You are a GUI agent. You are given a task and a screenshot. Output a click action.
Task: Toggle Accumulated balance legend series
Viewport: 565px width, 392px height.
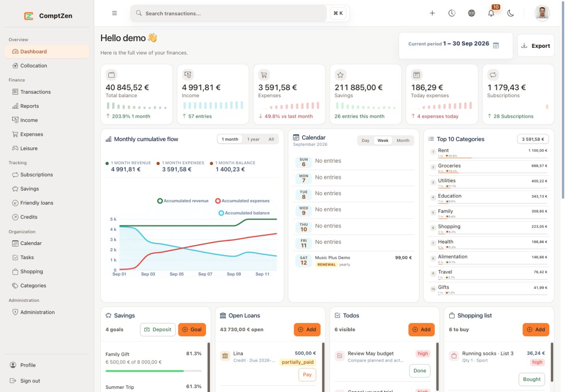point(244,213)
